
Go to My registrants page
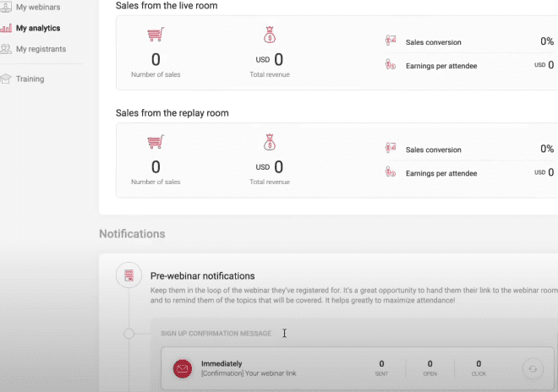pos(40,49)
